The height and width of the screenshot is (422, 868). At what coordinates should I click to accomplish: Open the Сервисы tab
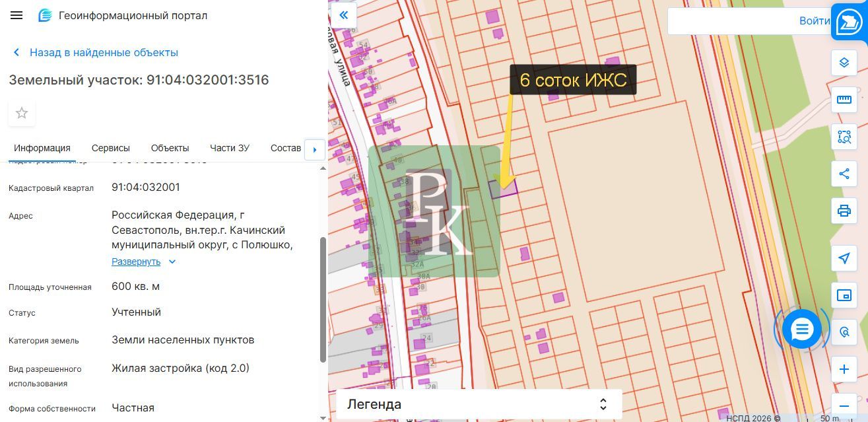tap(111, 148)
